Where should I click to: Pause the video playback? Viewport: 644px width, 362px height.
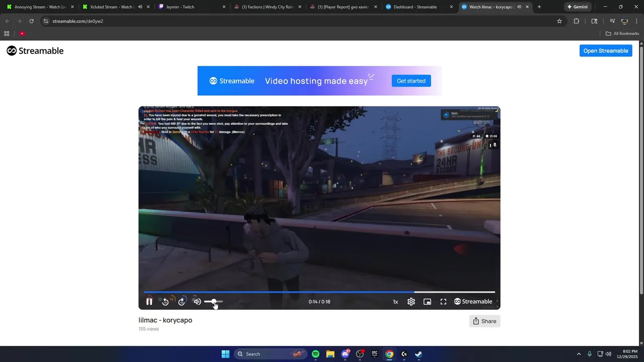[149, 302]
